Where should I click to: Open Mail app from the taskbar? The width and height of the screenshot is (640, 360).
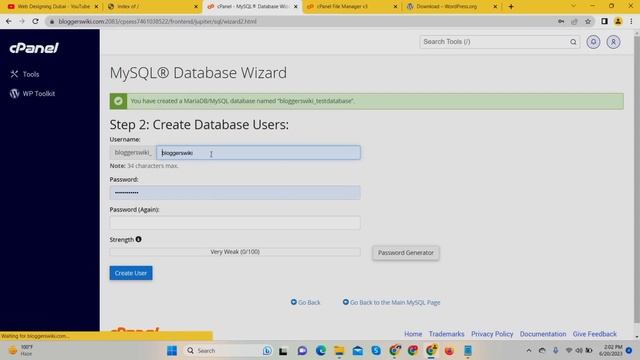pyautogui.click(x=358, y=351)
